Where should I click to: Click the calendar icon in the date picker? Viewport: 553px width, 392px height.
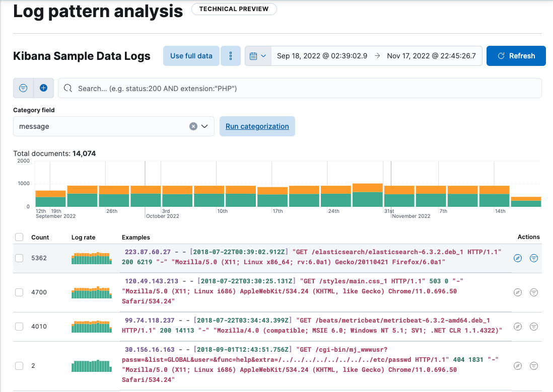pos(254,55)
